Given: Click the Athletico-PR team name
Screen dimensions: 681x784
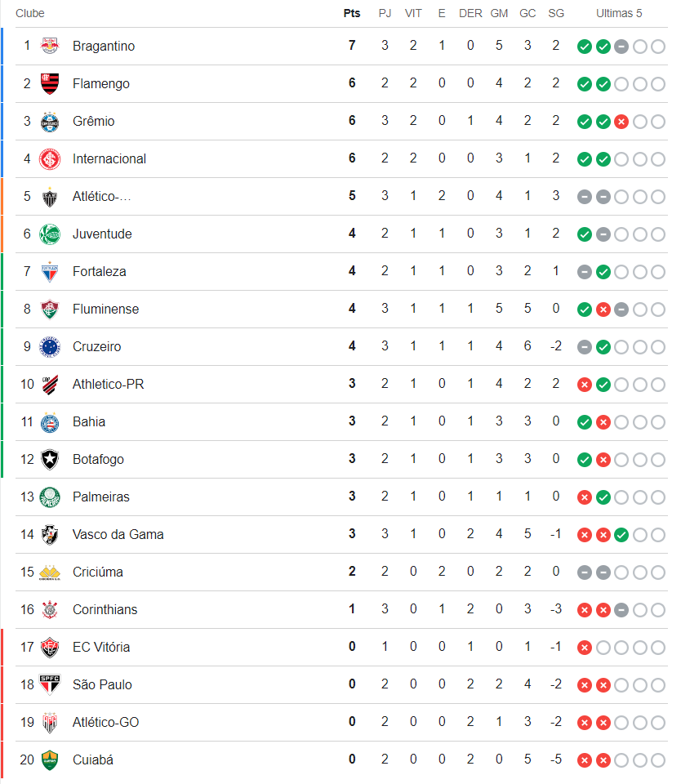Looking at the screenshot, I should [x=108, y=384].
